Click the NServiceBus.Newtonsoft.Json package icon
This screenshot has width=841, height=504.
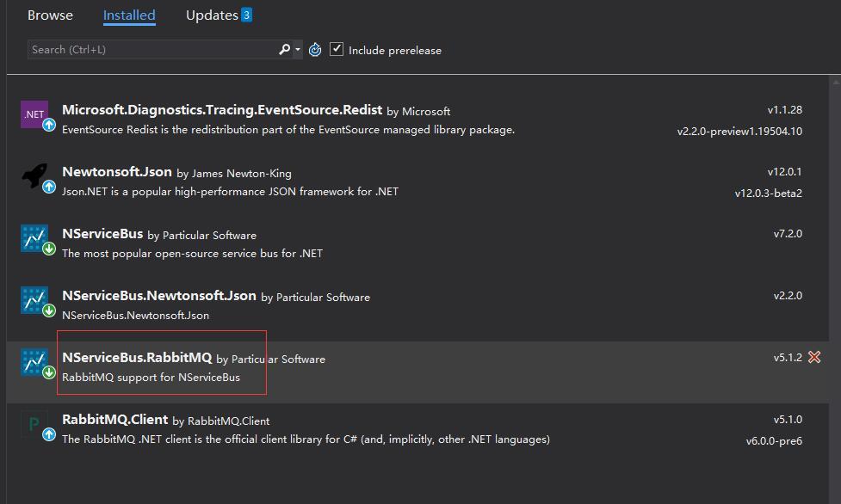tap(34, 299)
